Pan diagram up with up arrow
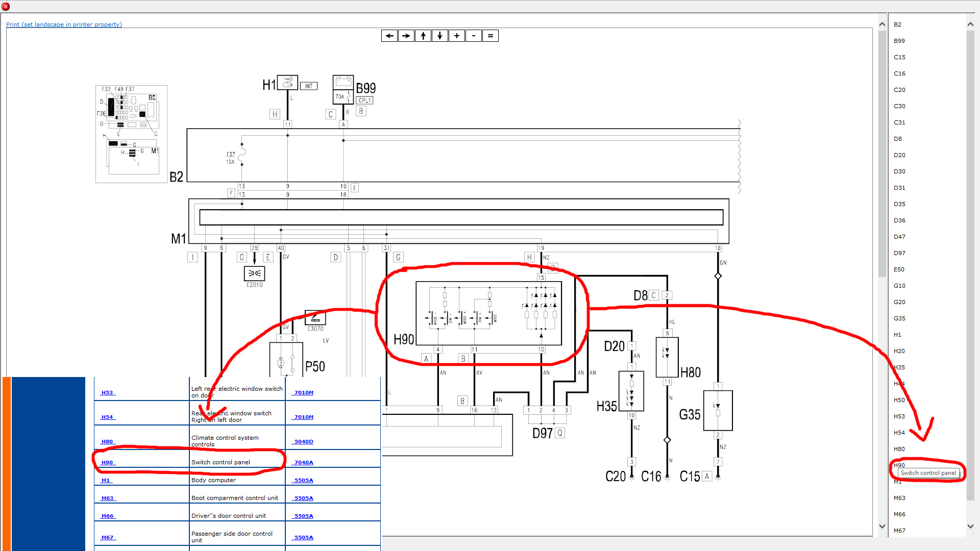Image resolution: width=980 pixels, height=551 pixels. (423, 36)
